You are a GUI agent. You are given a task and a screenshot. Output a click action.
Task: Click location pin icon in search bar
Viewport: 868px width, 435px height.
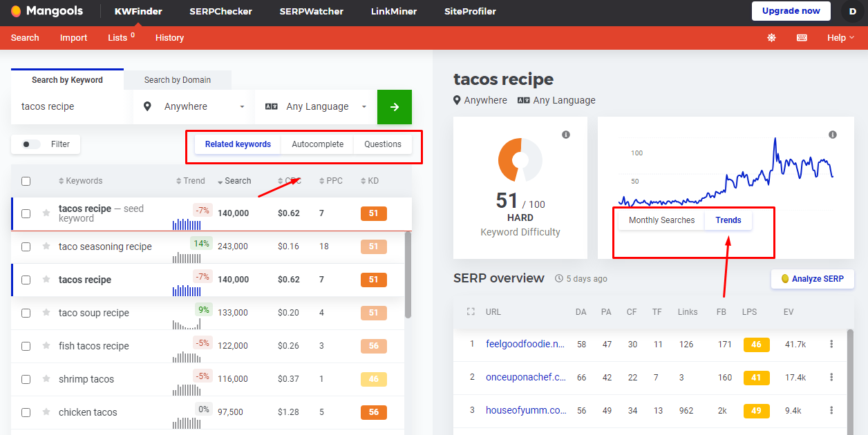(x=147, y=107)
